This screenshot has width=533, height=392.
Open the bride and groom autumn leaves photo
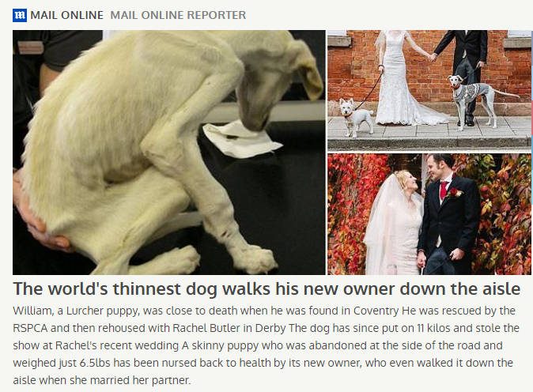click(x=429, y=214)
